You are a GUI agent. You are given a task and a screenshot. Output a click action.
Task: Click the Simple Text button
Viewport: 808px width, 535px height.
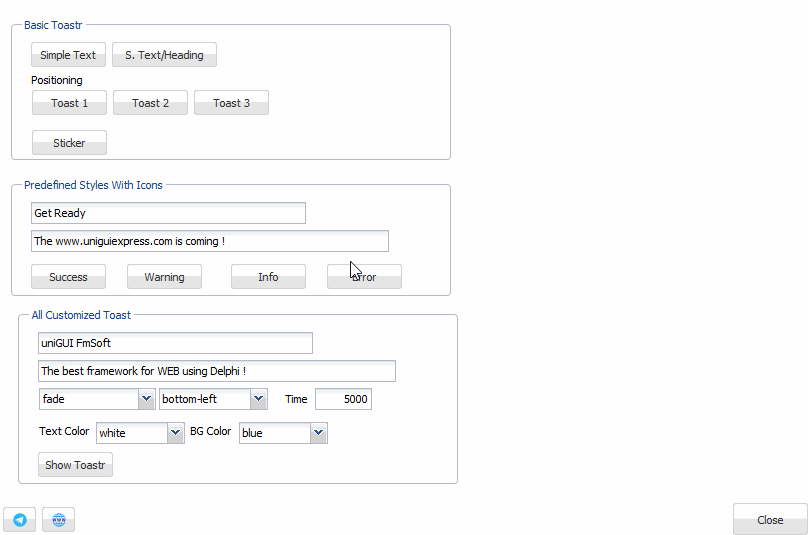68,55
